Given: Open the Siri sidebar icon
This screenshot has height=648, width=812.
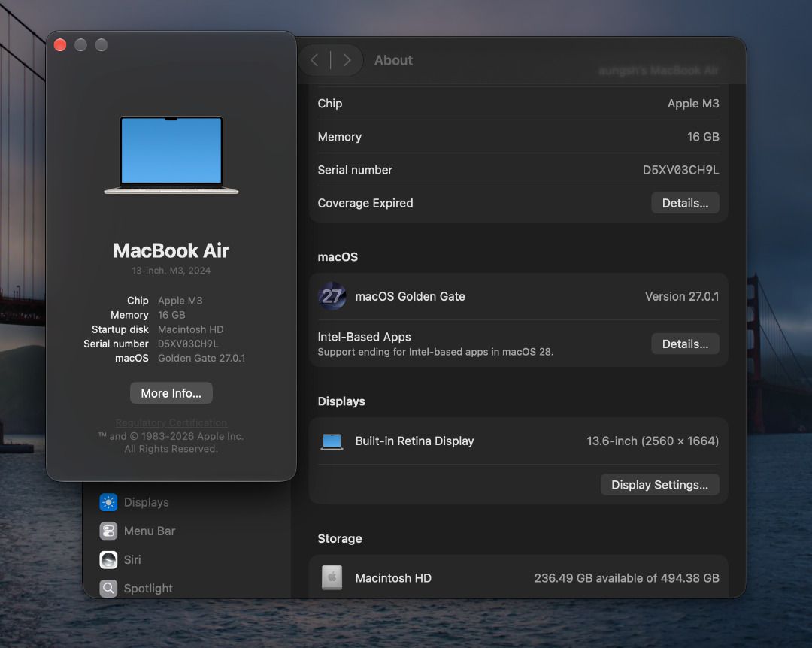Looking at the screenshot, I should pos(108,559).
